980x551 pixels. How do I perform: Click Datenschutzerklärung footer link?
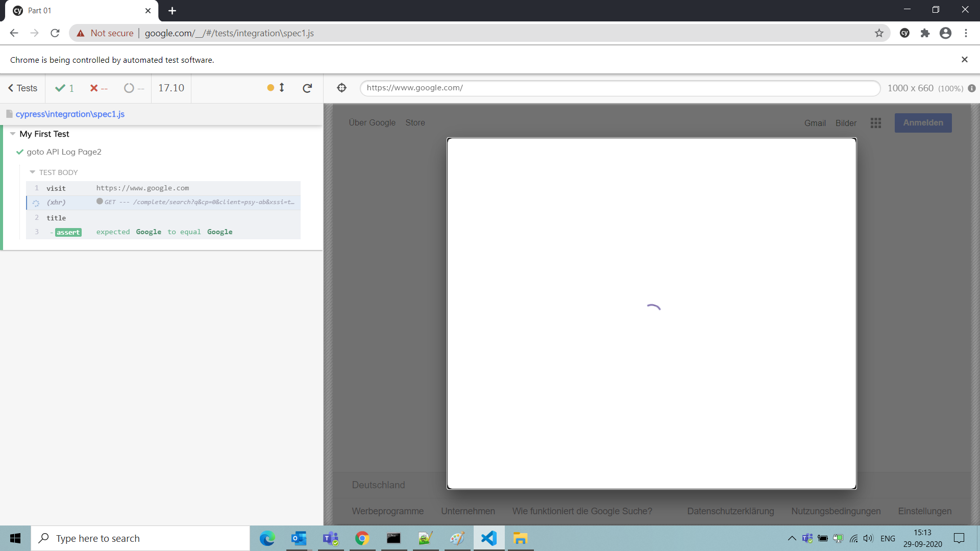[x=730, y=511]
